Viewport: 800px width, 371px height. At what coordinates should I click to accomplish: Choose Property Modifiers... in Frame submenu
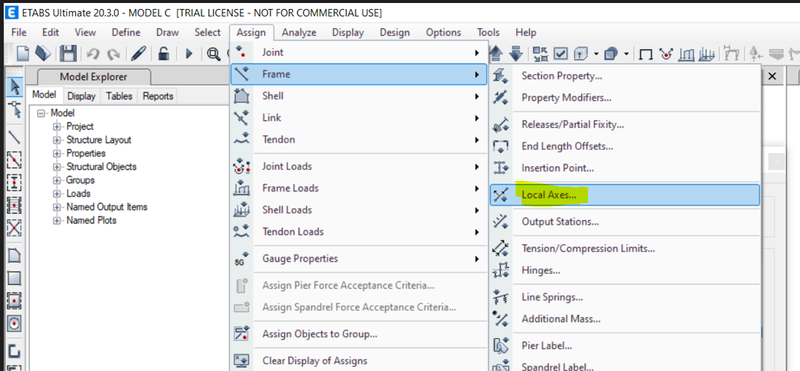(x=624, y=97)
